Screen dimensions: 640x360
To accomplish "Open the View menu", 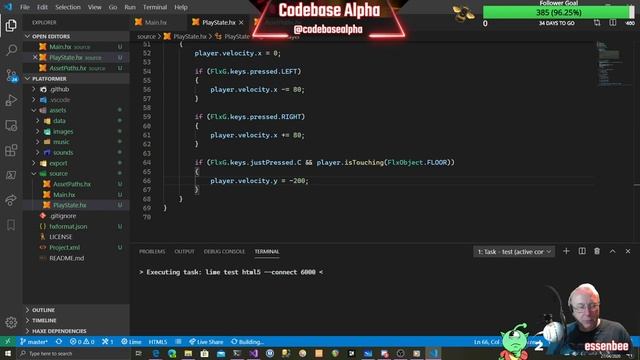I will (x=95, y=7).
